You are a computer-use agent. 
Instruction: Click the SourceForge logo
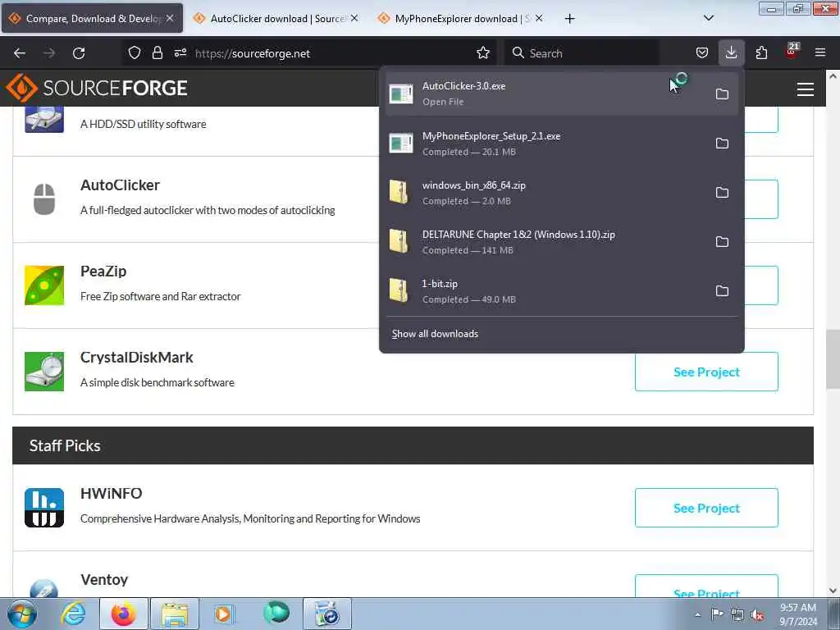coord(97,88)
